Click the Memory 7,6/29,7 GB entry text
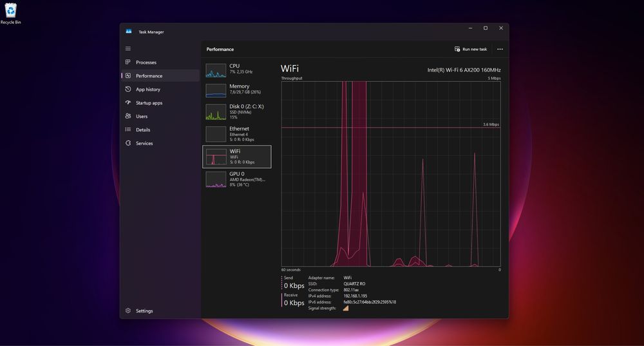644x346 pixels. pyautogui.click(x=245, y=89)
